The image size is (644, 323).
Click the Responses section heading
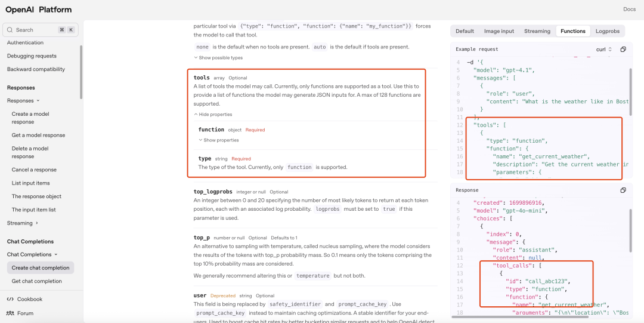[21, 88]
